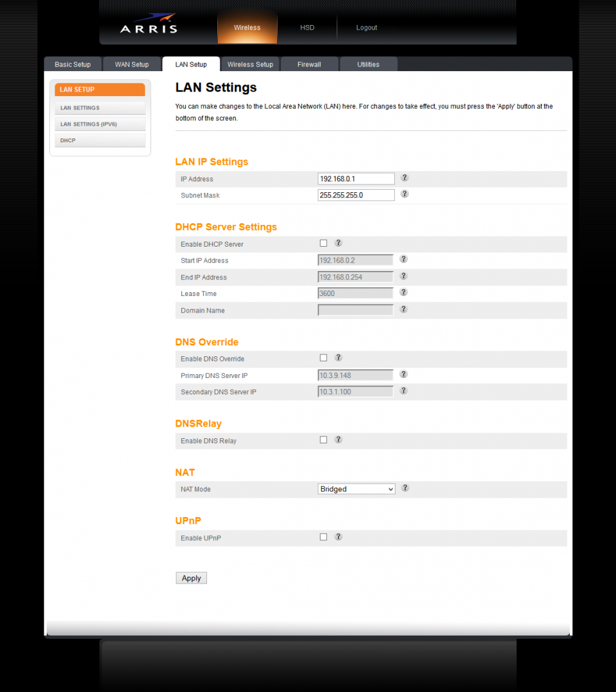This screenshot has width=616, height=692.
Task: Switch to the Wireless Setup tab
Action: click(250, 64)
